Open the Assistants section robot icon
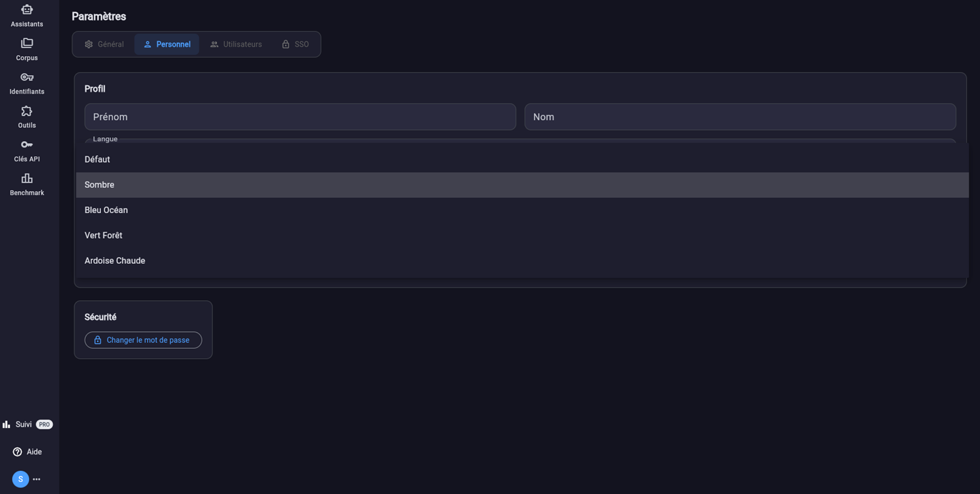Screen dimensions: 980x494 point(27,9)
